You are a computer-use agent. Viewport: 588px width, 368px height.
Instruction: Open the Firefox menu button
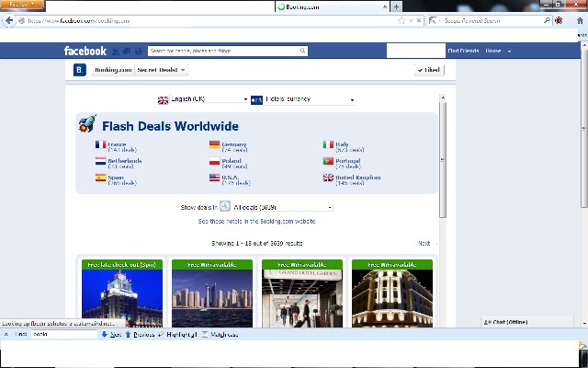pyautogui.click(x=22, y=5)
